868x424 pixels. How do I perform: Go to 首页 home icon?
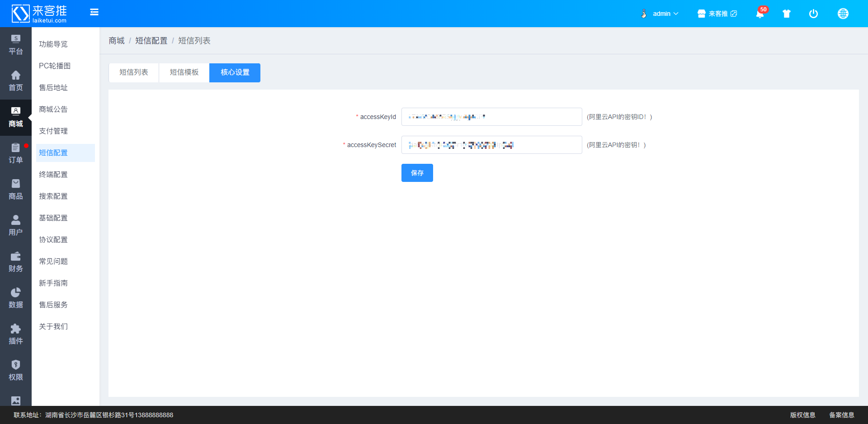(16, 81)
